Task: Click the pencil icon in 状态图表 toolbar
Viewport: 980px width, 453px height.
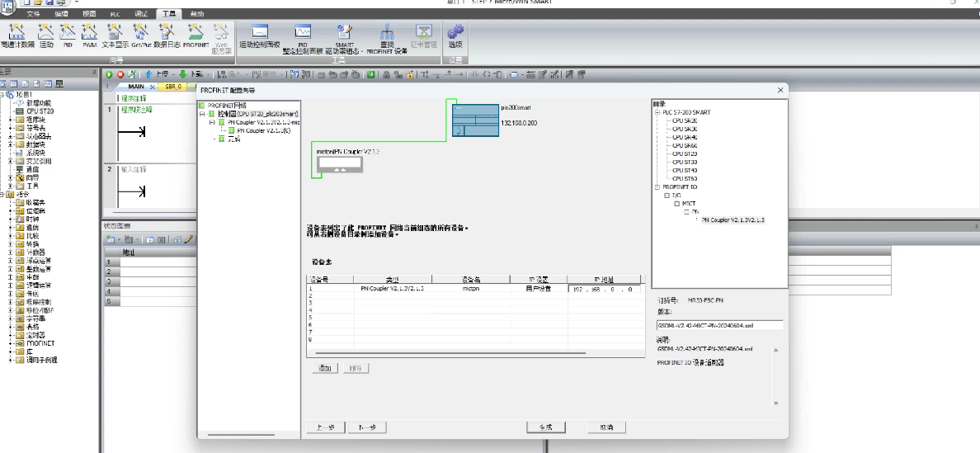Action: (x=189, y=239)
